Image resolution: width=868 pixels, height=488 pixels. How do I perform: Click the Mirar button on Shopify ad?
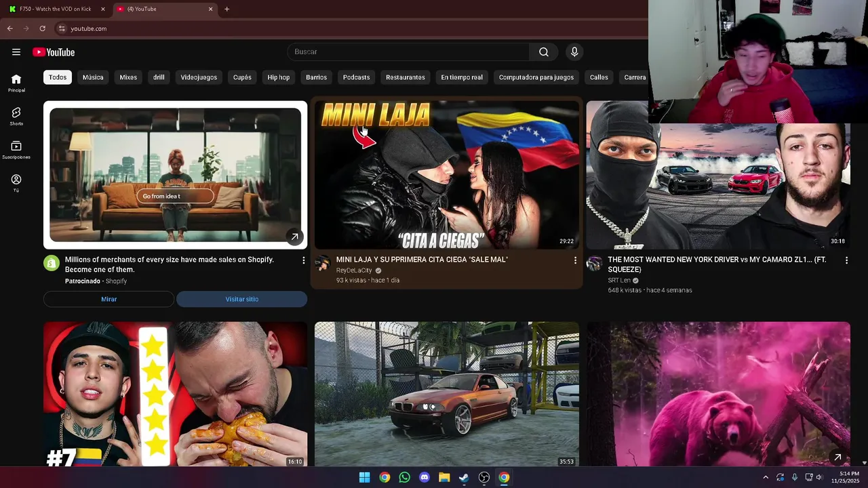(108, 299)
